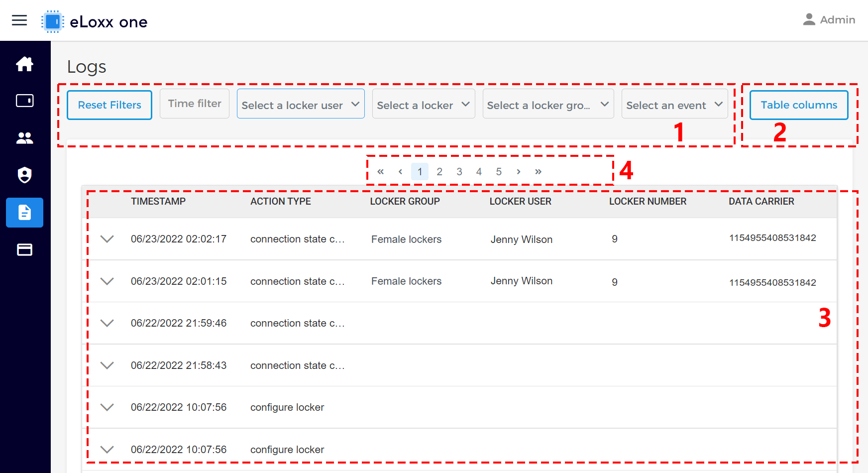Viewport: 868px width, 473px height.
Task: Open the users group sidebar icon
Action: 24,138
